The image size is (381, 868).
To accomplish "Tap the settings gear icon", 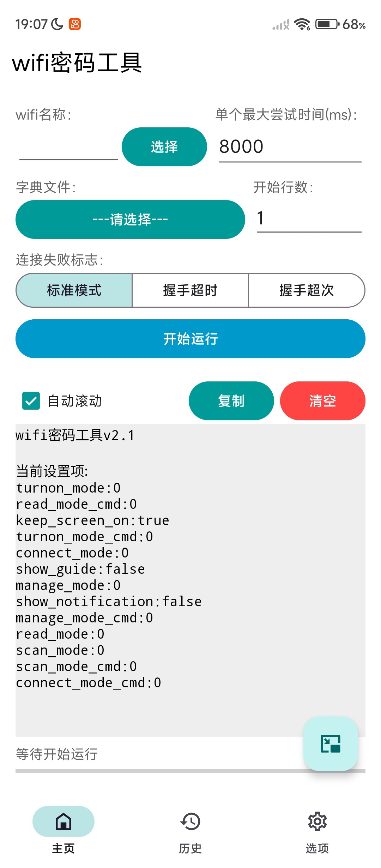I will (317, 821).
